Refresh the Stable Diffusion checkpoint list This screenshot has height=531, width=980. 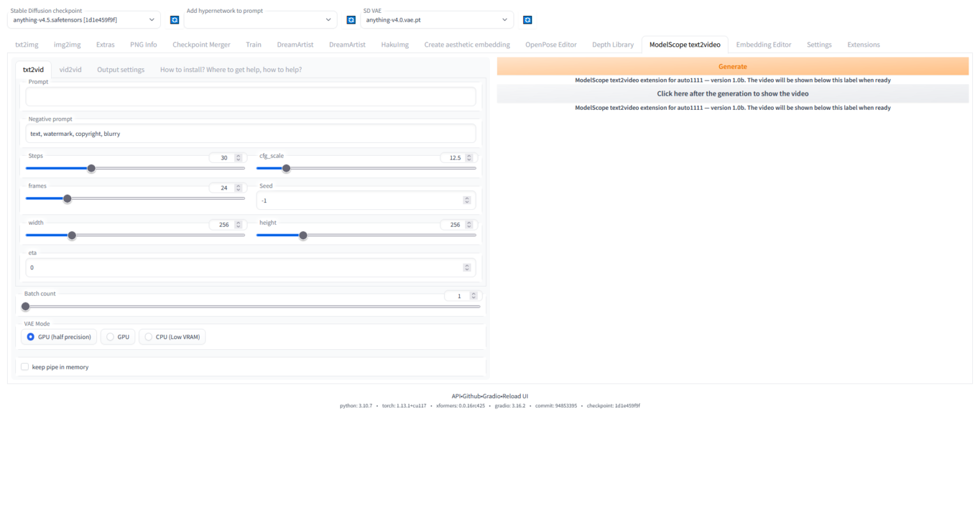pos(174,20)
